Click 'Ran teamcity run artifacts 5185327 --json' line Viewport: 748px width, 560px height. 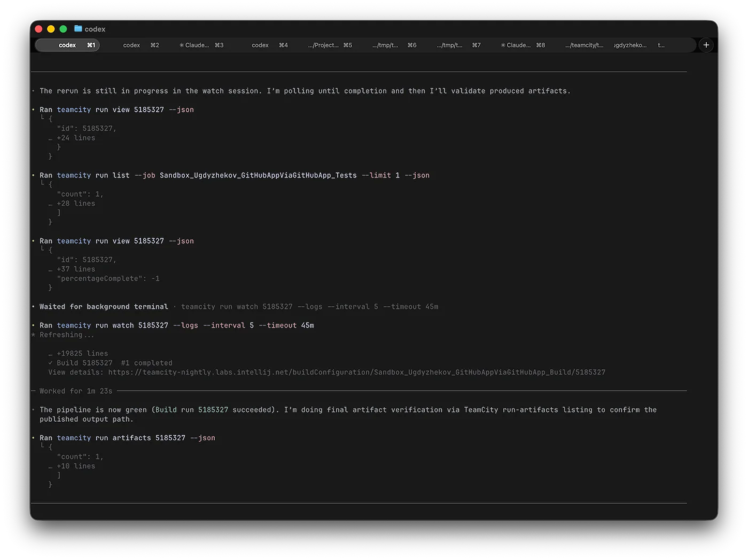[x=127, y=438]
